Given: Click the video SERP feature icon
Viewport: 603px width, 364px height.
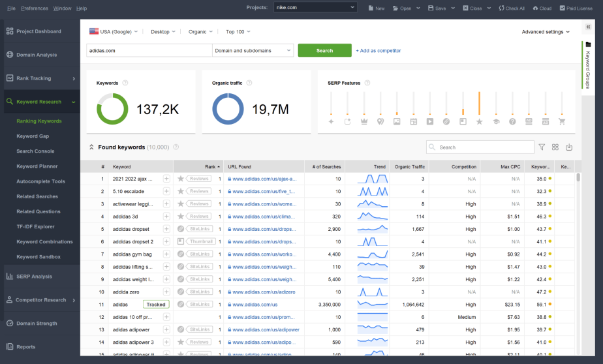Looking at the screenshot, I should [x=430, y=121].
